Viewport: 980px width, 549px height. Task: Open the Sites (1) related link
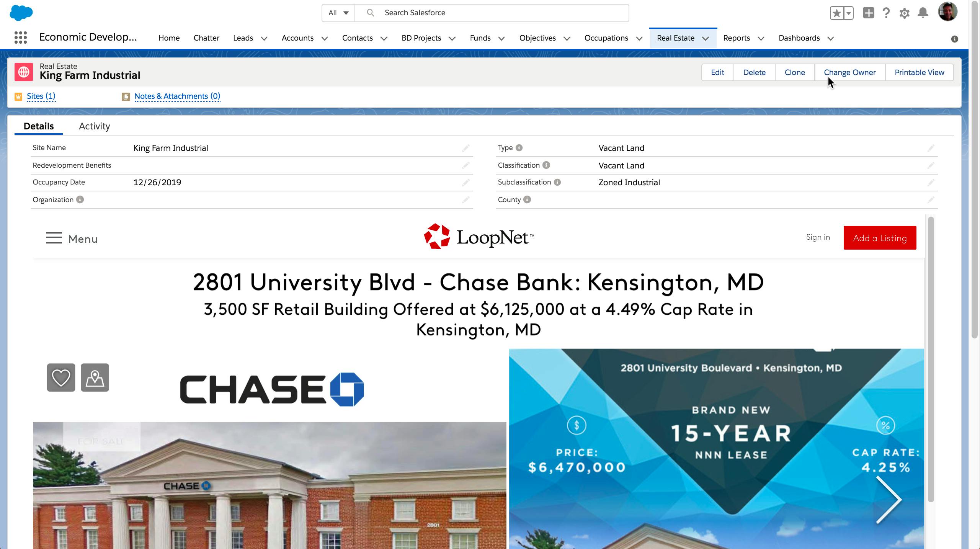[x=41, y=96]
